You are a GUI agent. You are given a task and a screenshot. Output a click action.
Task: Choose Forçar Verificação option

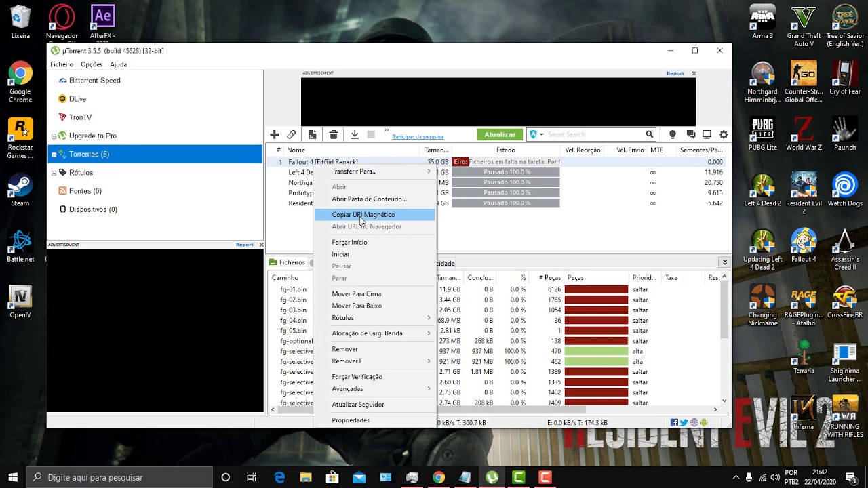coord(374,377)
